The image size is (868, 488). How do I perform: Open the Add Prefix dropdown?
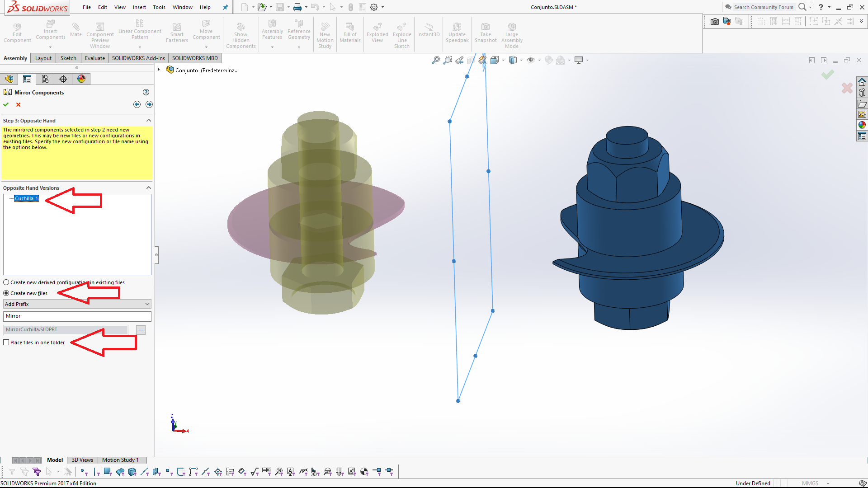[x=147, y=304]
